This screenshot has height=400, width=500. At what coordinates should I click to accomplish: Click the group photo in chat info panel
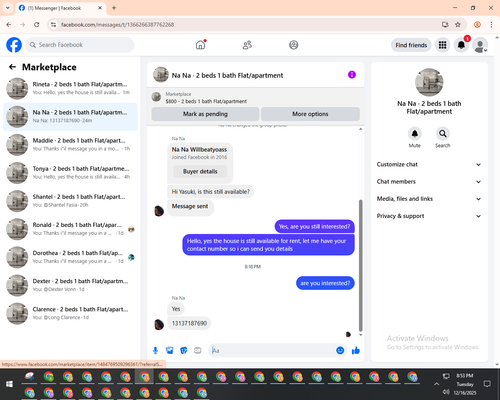pos(429,82)
